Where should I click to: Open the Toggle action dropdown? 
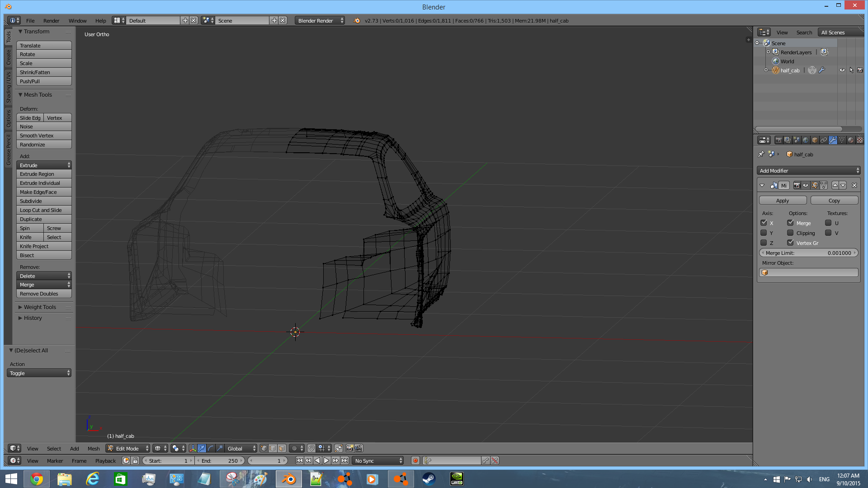point(39,373)
